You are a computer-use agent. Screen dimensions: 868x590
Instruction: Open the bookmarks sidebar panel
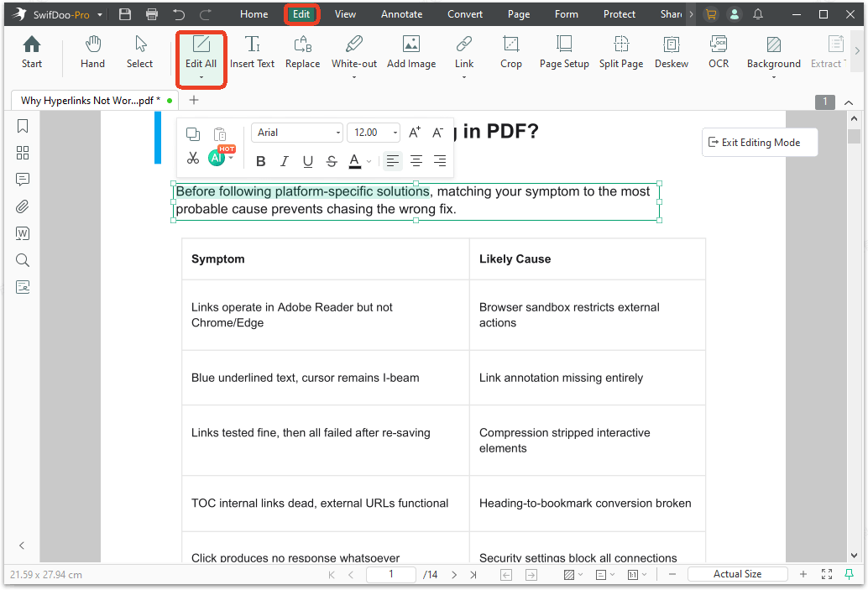[x=23, y=126]
